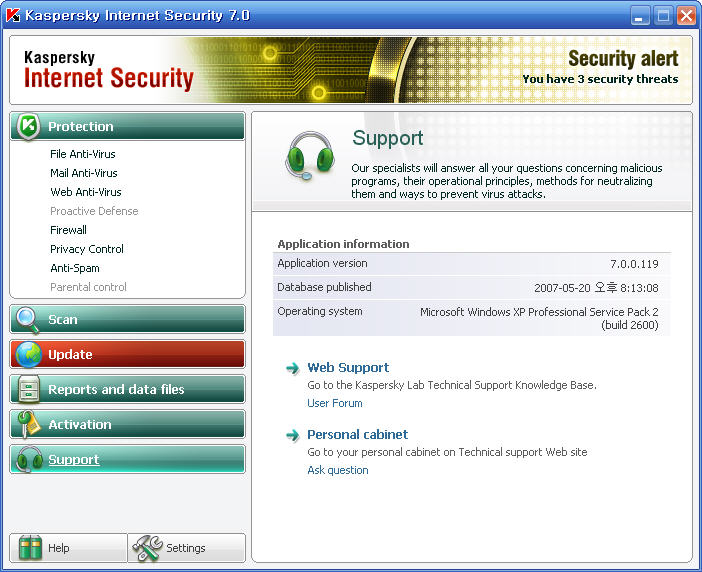Select Anti-Spam component

pos(75,268)
